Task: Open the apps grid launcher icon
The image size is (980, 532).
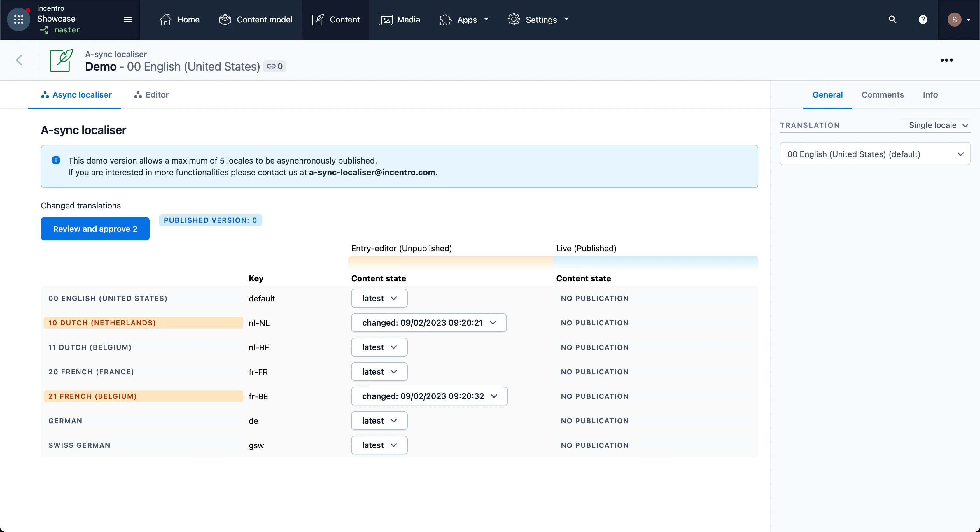Action: pos(18,20)
